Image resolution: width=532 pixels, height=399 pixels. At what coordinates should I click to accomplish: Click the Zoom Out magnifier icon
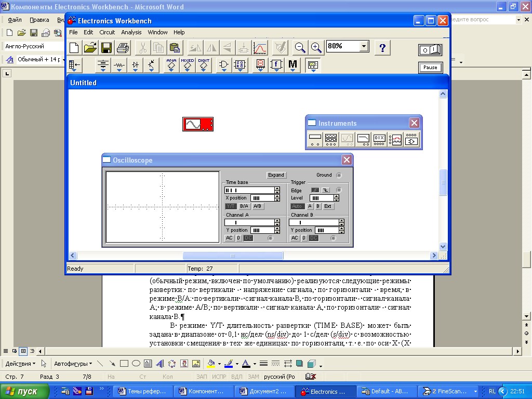point(300,48)
